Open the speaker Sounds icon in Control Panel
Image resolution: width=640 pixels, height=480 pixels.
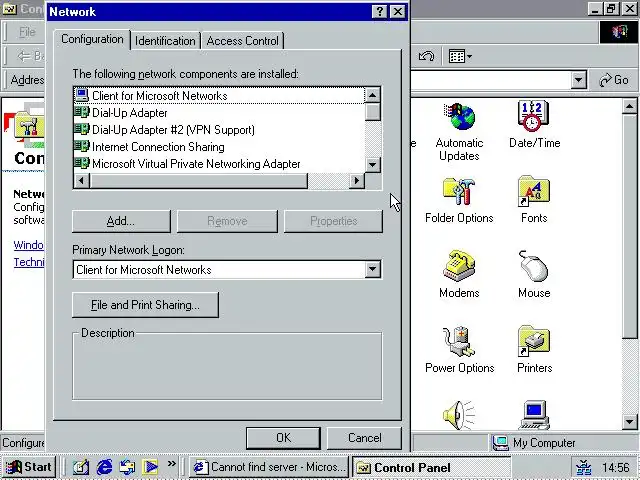pos(459,415)
